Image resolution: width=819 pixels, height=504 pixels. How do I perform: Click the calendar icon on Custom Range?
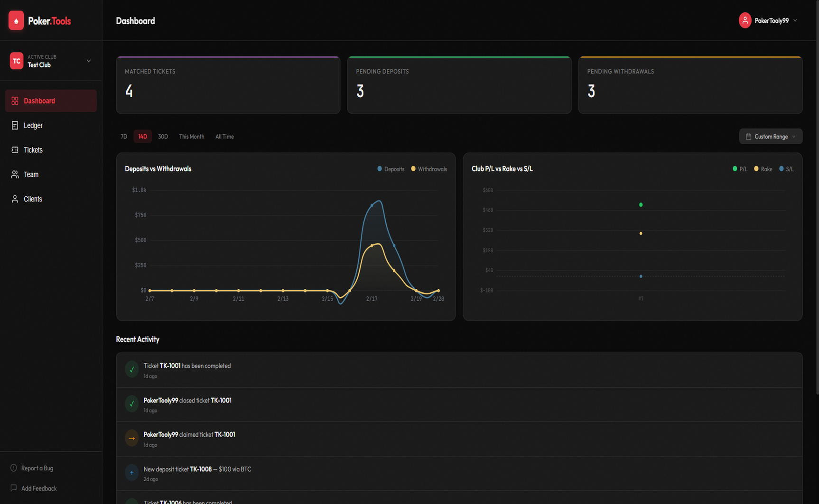(x=749, y=136)
